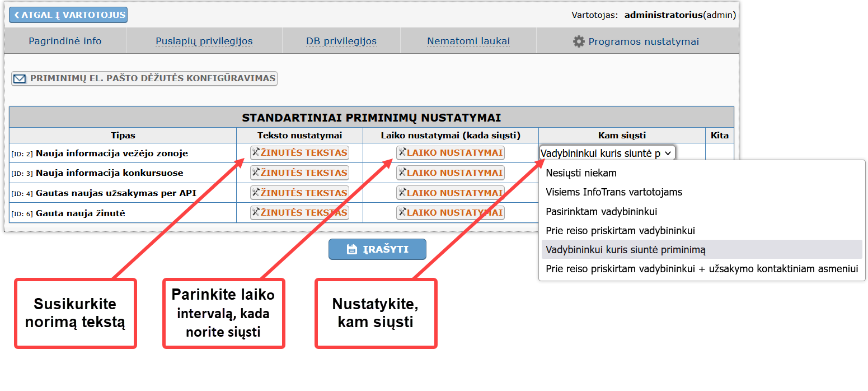Switch to Puslapių privilegijos tab

pos(204,41)
